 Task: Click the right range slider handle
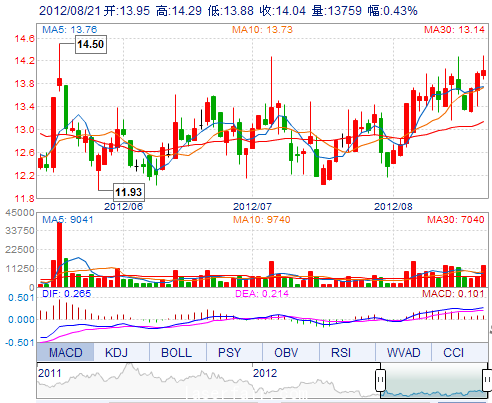(x=487, y=380)
